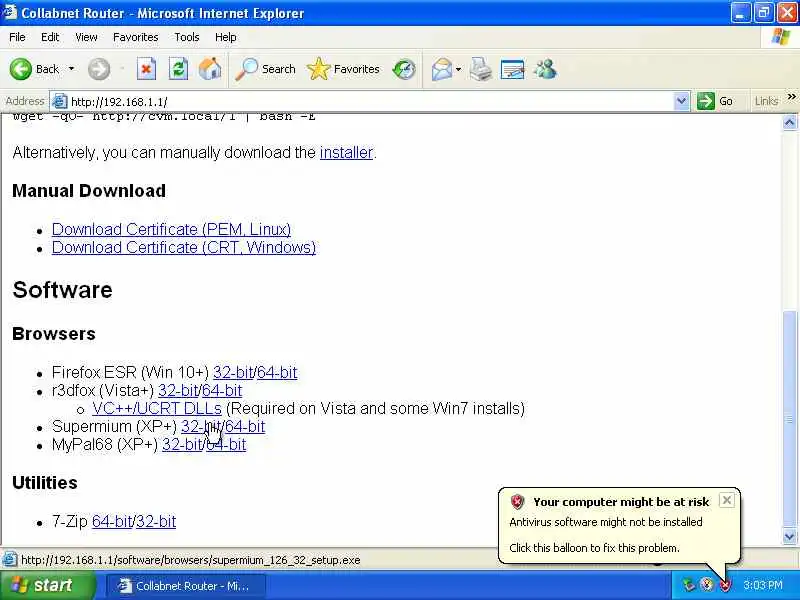Click the red security shield tray icon
Viewport: 800px width, 600px height.
(x=725, y=585)
